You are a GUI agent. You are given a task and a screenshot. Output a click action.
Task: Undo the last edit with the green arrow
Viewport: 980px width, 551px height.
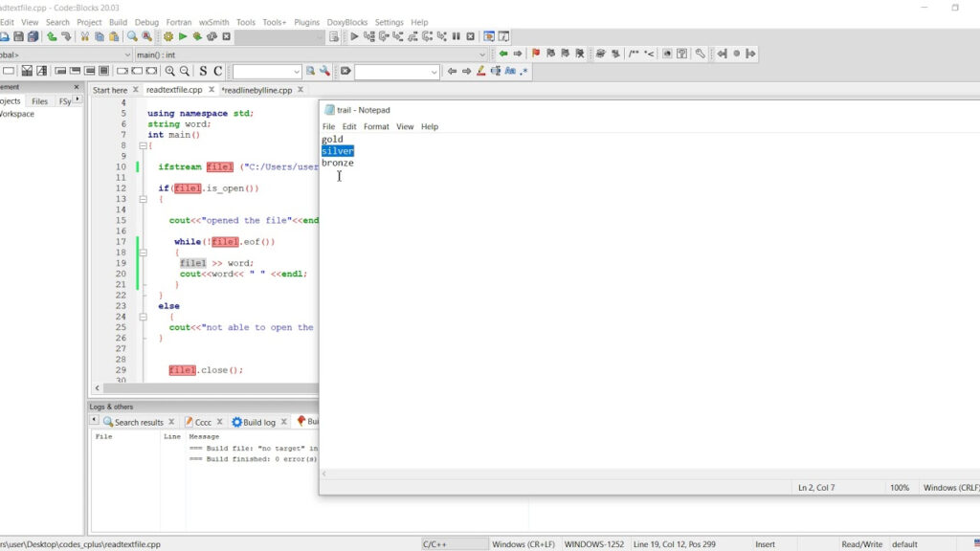(x=52, y=37)
